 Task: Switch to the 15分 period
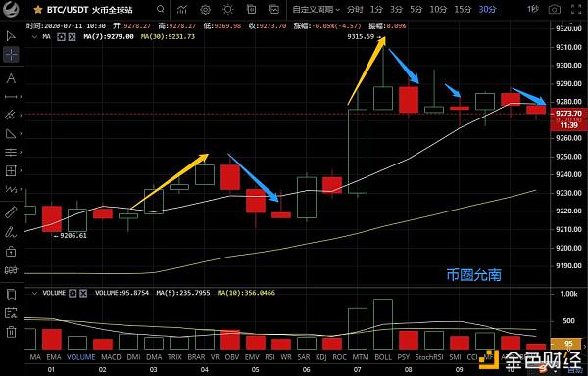[463, 10]
